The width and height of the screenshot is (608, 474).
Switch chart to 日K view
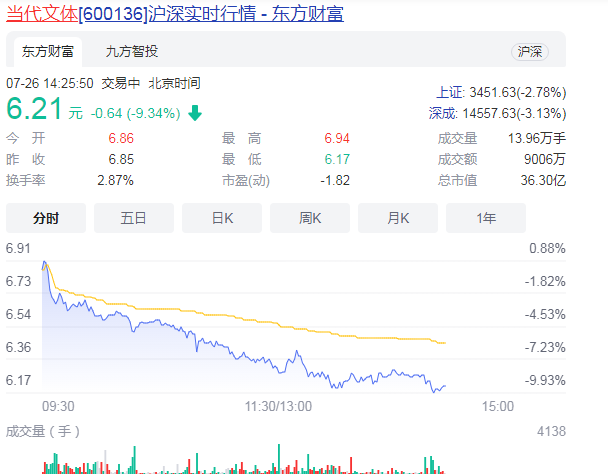click(222, 217)
